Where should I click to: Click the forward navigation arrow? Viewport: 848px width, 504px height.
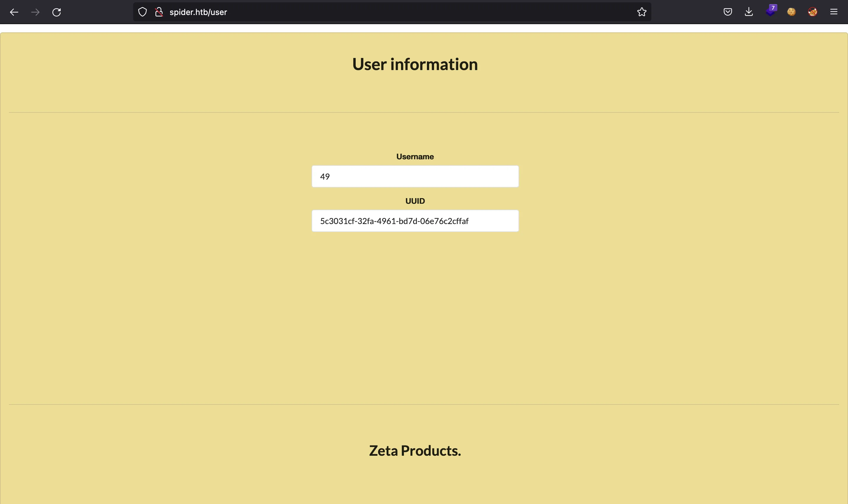pos(35,12)
